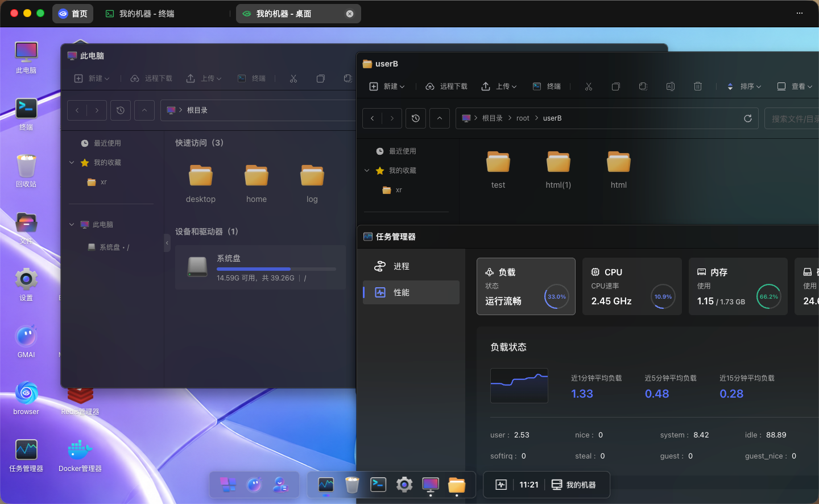Click cut icon in userB toolbar
The width and height of the screenshot is (819, 504).
point(589,86)
